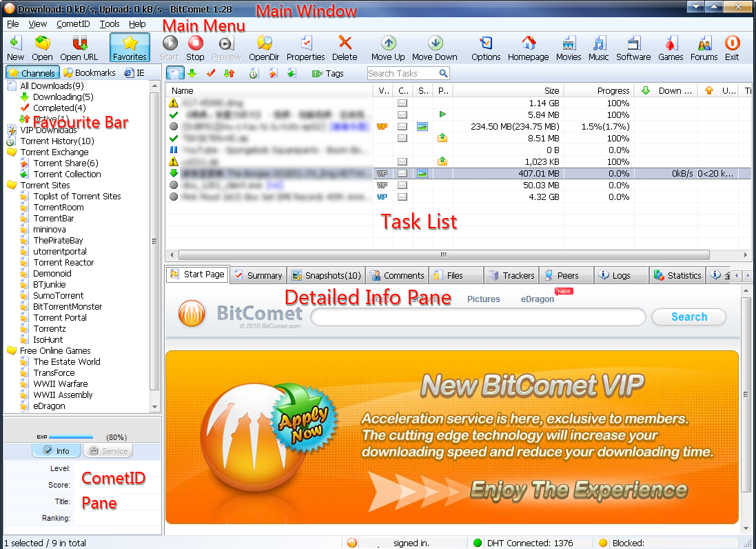Click the red checkmark completed filter icon

coord(211,73)
